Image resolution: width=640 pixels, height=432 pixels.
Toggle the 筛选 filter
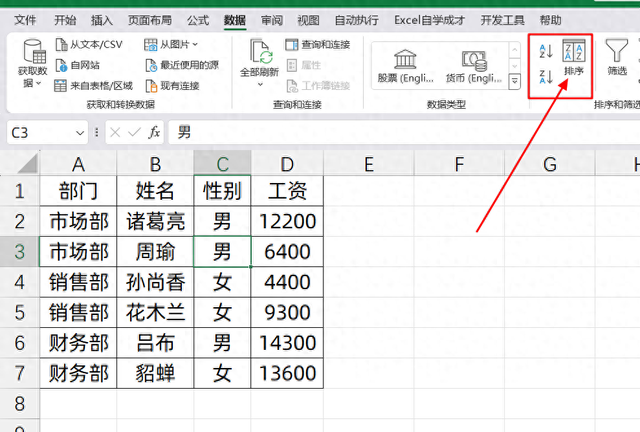(x=617, y=58)
